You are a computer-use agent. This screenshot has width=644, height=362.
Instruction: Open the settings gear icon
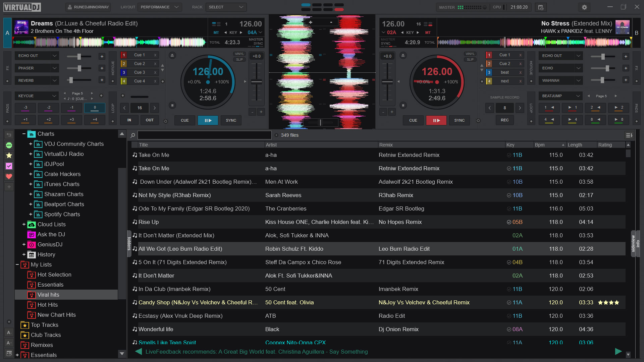pos(584,7)
